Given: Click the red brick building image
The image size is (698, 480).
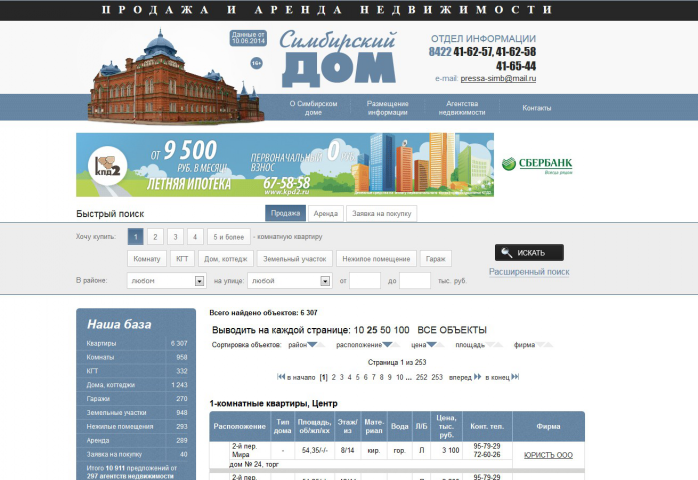Looking at the screenshot, I should tap(175, 78).
